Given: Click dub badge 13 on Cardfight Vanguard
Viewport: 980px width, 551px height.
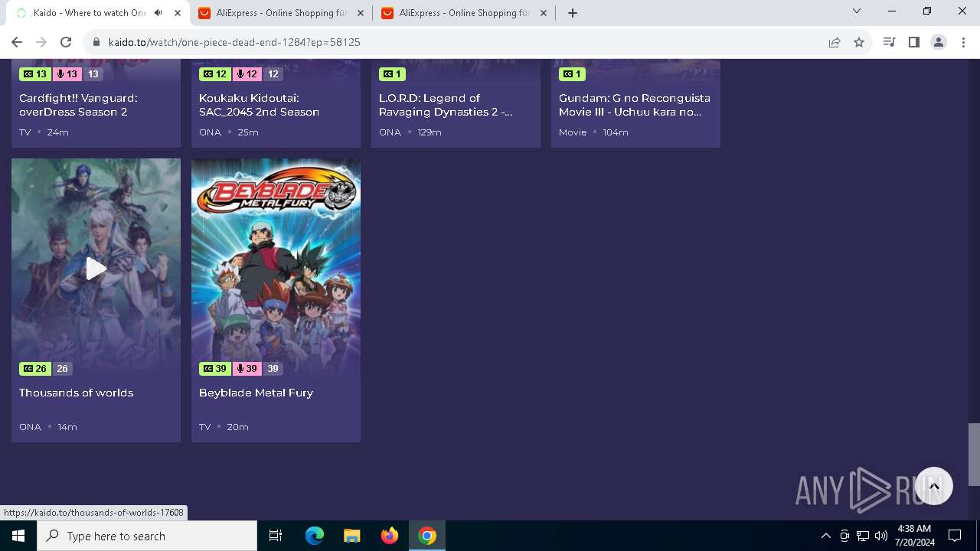Looking at the screenshot, I should tap(67, 74).
